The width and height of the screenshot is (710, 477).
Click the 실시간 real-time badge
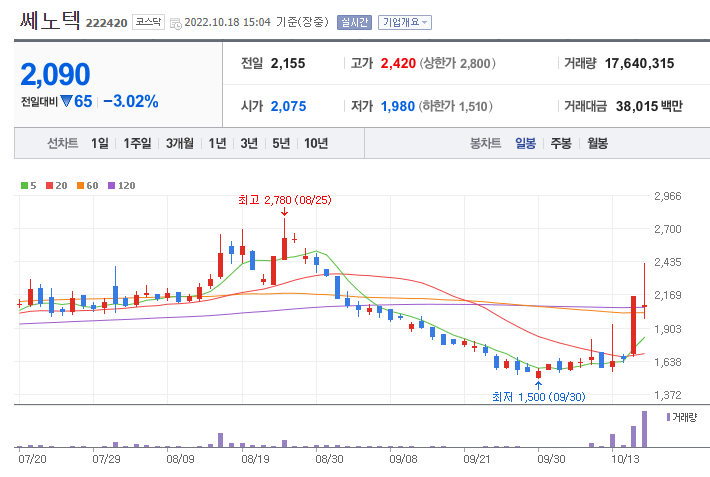354,22
